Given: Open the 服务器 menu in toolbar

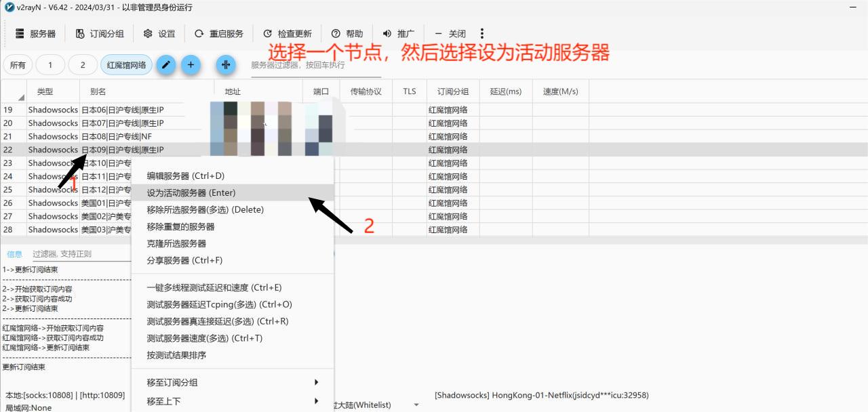Looking at the screenshot, I should click(x=35, y=34).
